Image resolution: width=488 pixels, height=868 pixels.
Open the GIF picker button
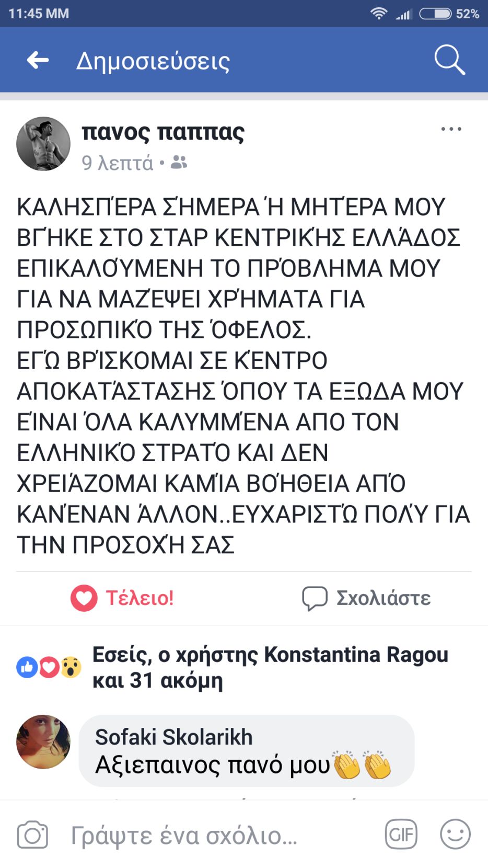click(401, 834)
